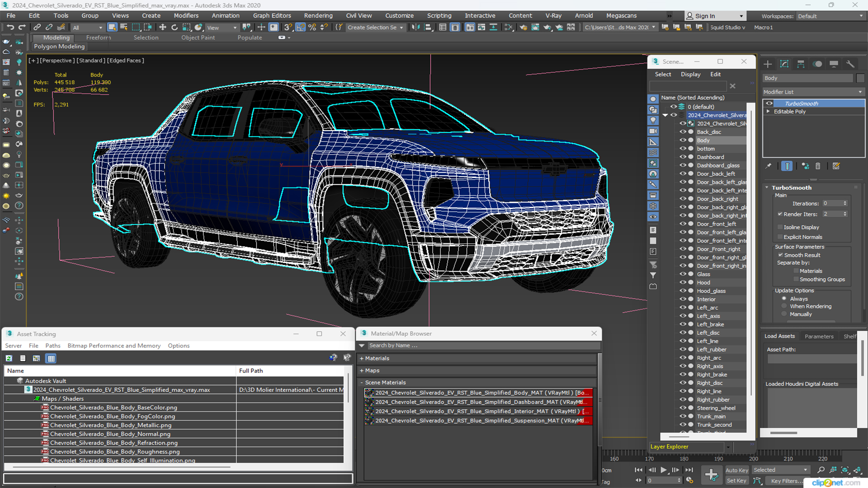Enable Render Iters checkbox
This screenshot has width=868, height=488.
pos(780,214)
